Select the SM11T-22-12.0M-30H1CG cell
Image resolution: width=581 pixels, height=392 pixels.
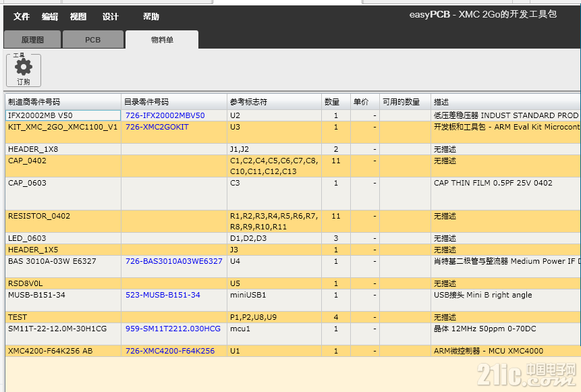click(63, 334)
